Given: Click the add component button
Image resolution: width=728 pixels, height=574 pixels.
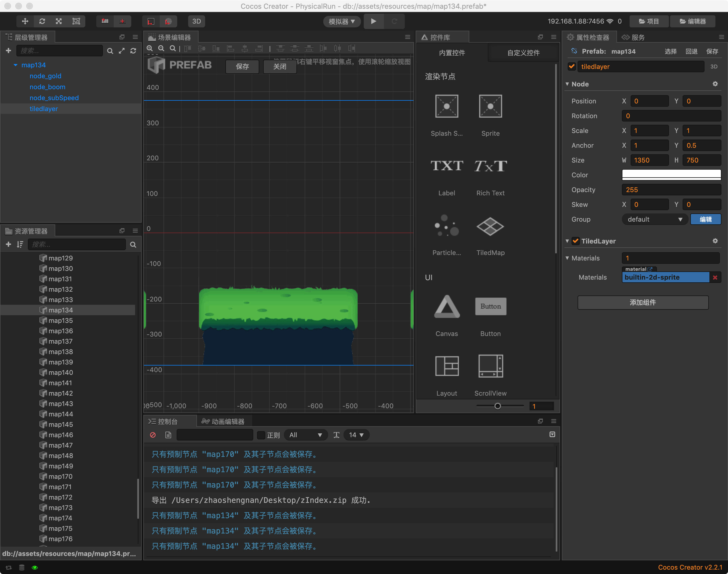Looking at the screenshot, I should pyautogui.click(x=642, y=303).
